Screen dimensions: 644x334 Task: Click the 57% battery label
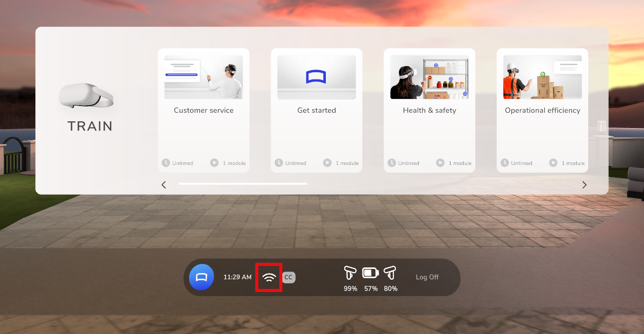(x=371, y=288)
